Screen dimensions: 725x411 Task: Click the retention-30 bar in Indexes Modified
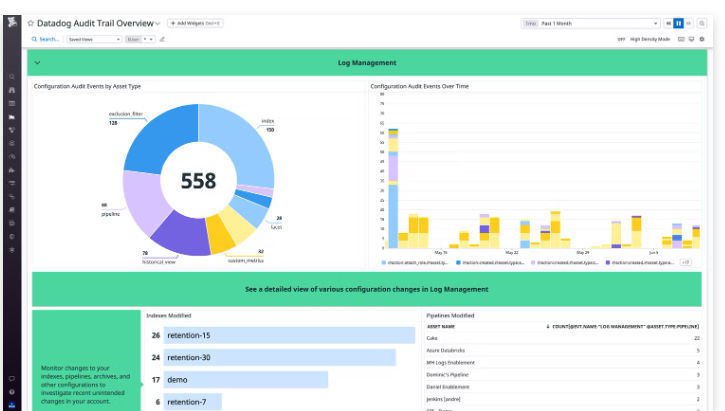coord(280,357)
